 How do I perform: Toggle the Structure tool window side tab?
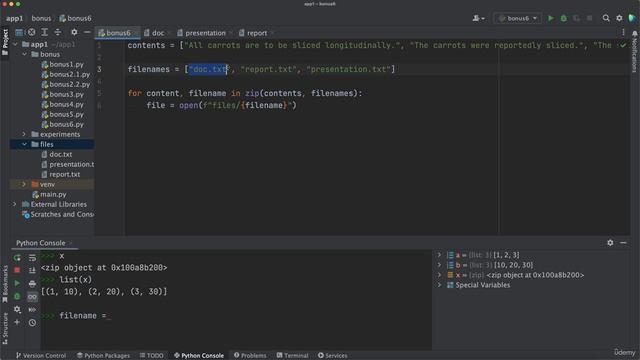[5, 328]
